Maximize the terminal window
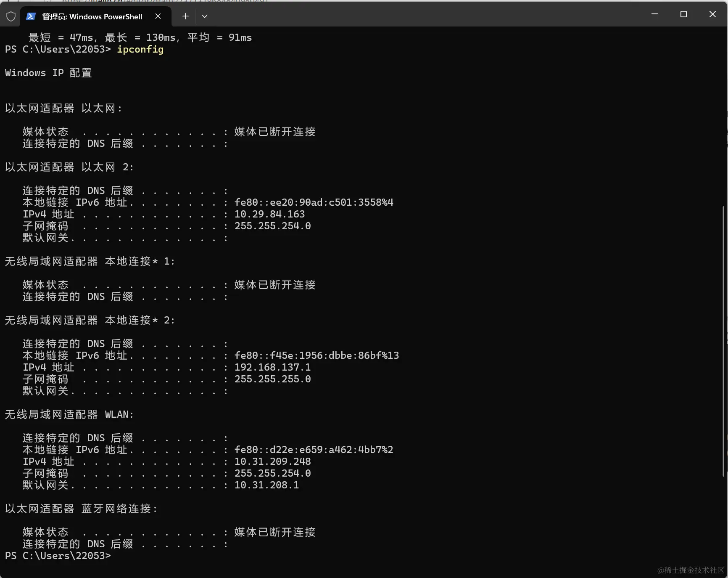Image resolution: width=728 pixels, height=578 pixels. tap(683, 14)
